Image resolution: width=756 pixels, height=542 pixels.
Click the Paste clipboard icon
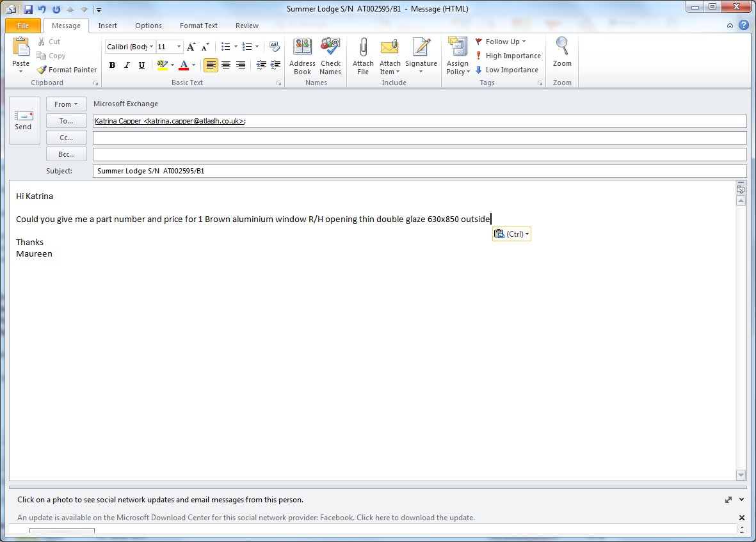click(x=20, y=47)
